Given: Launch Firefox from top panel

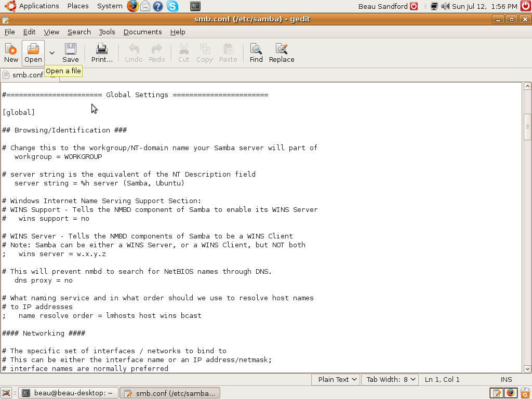Looking at the screenshot, I should pos(132,6).
